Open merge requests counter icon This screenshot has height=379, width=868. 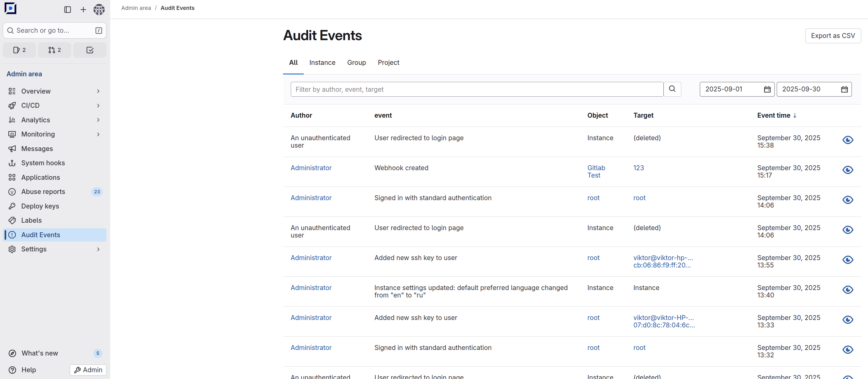pos(55,50)
